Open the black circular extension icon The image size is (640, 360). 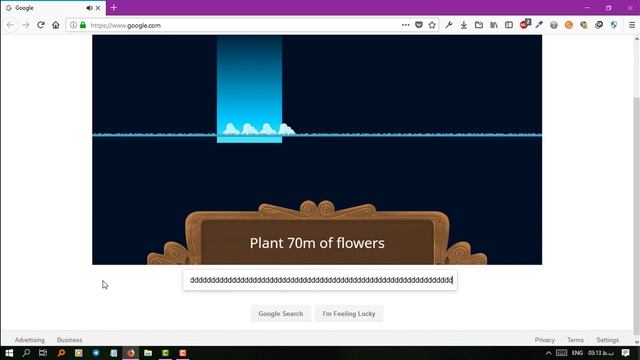tap(599, 25)
